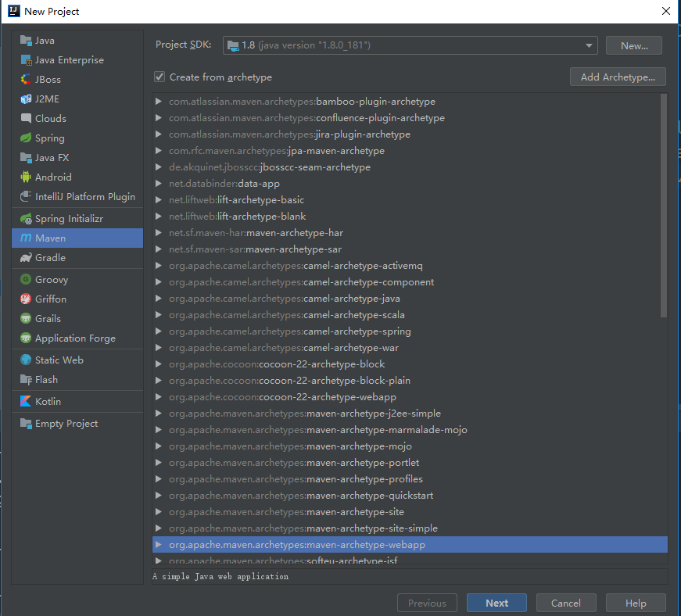Click the Groovy project type icon

click(26, 280)
